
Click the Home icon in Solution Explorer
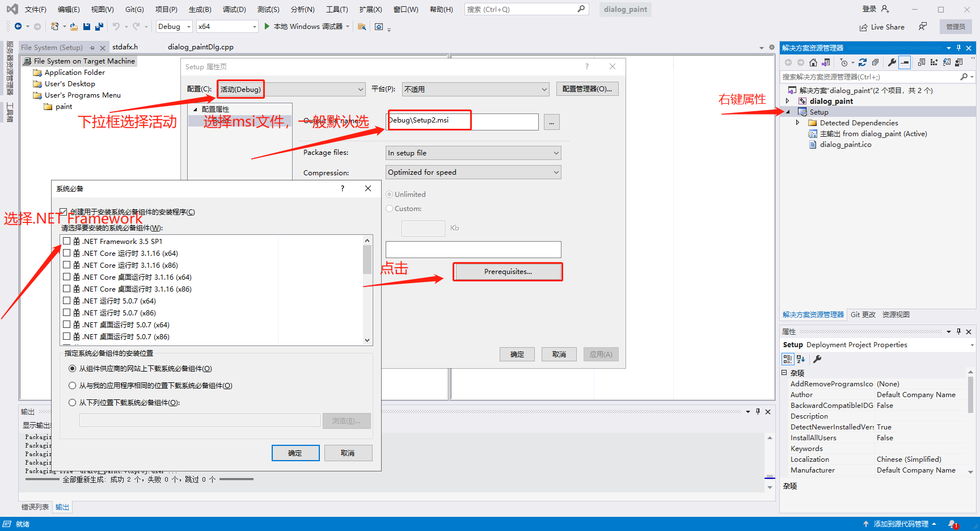click(x=813, y=62)
